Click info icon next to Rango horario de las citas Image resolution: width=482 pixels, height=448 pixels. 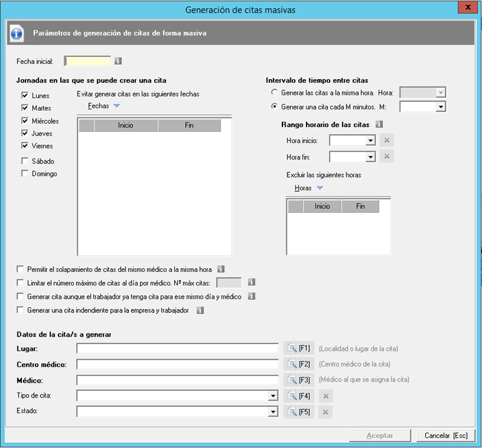[x=379, y=124]
